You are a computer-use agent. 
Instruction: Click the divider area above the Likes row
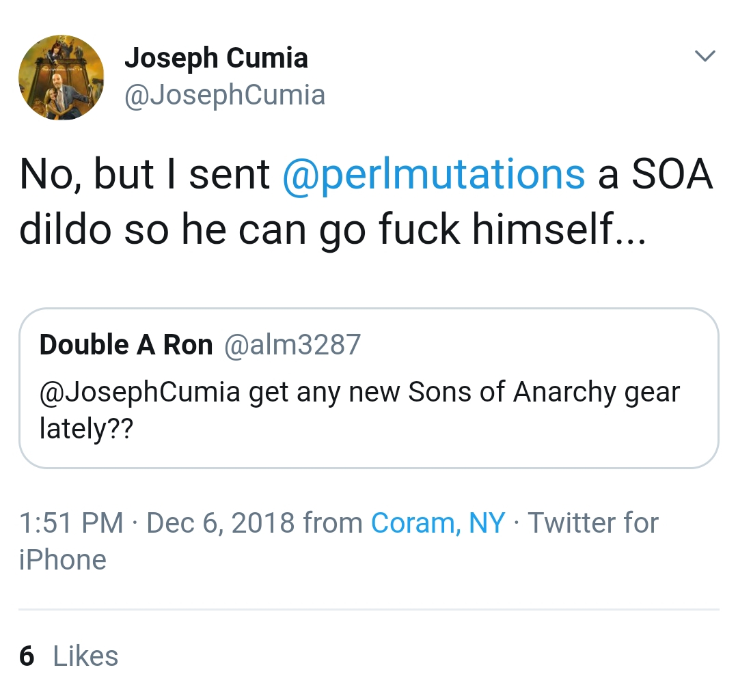tap(369, 610)
